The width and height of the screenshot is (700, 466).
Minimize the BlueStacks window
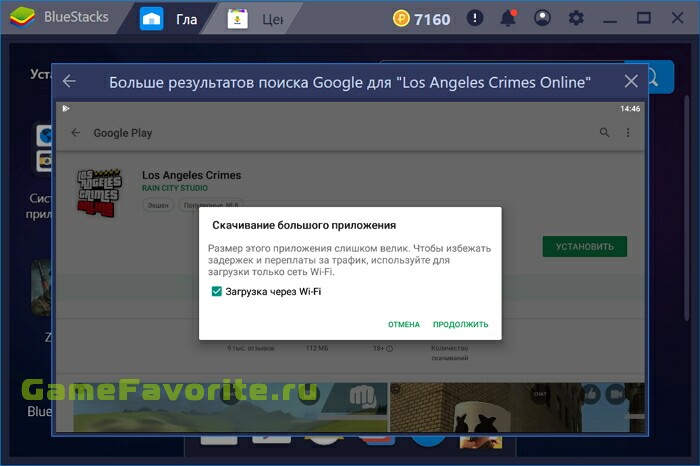pos(610,20)
